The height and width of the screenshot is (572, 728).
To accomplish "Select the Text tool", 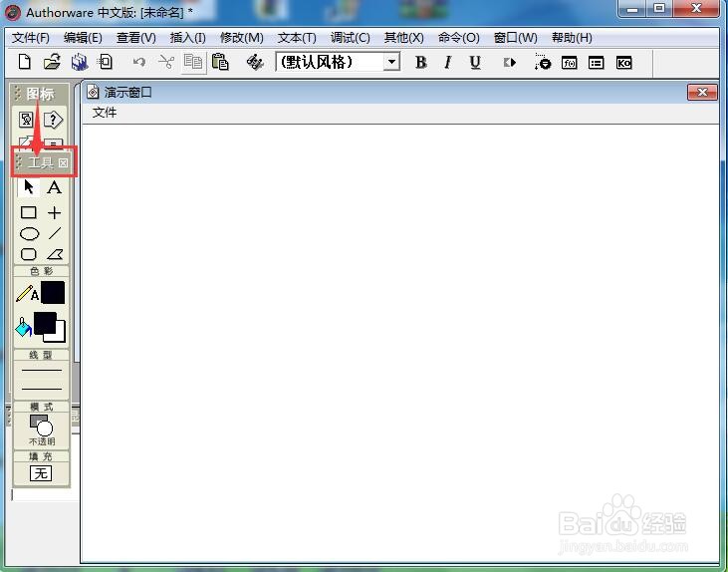I will (x=55, y=186).
